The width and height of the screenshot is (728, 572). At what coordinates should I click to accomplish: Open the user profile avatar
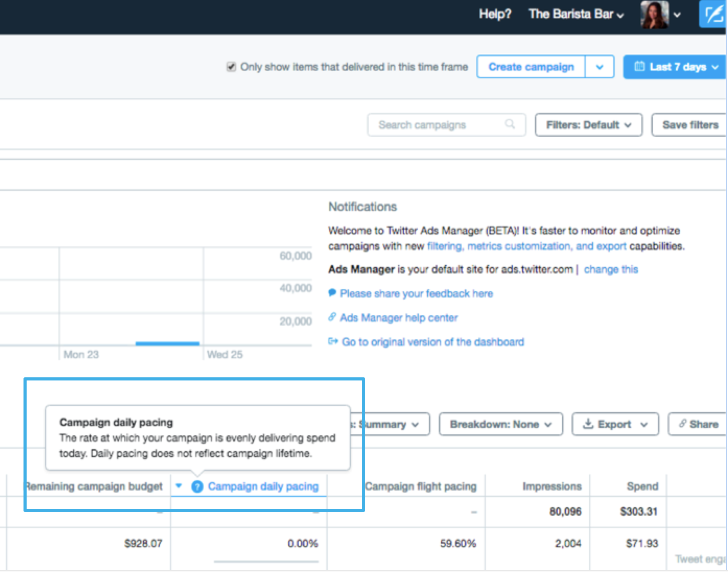tap(654, 15)
